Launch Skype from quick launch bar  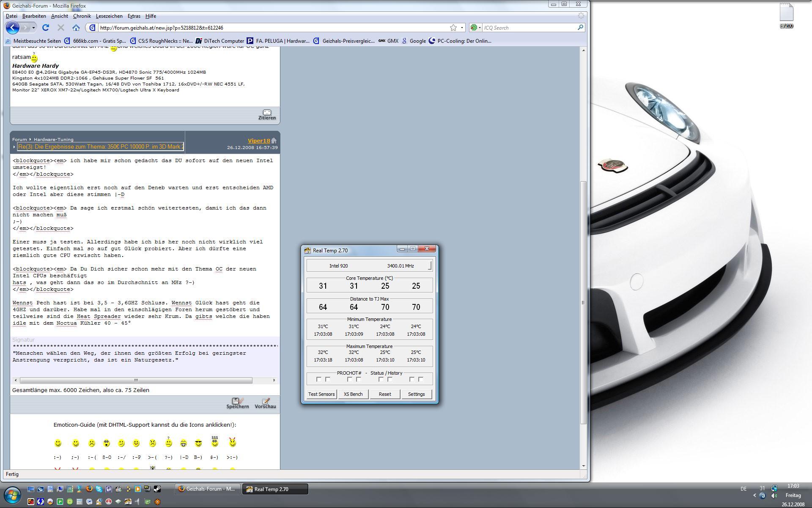[x=99, y=489]
